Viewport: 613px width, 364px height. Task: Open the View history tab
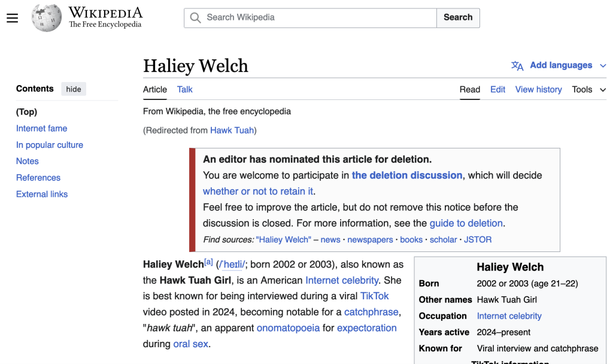point(538,90)
